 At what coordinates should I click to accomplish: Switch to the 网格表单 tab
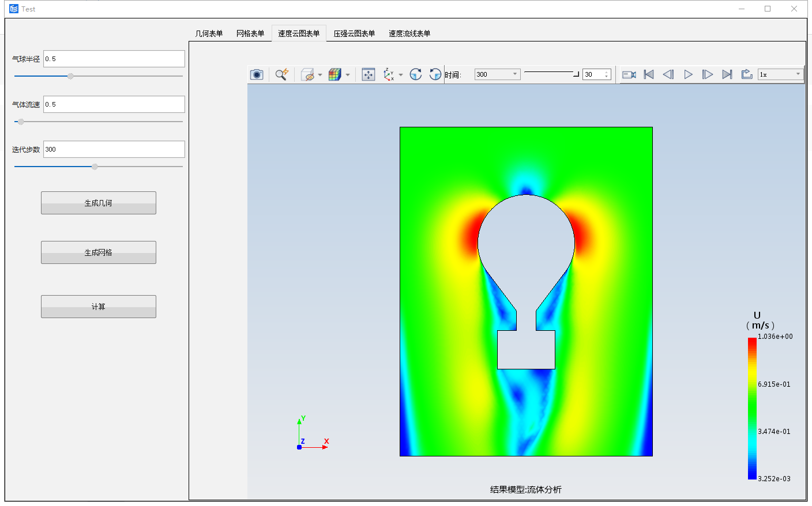[250, 33]
